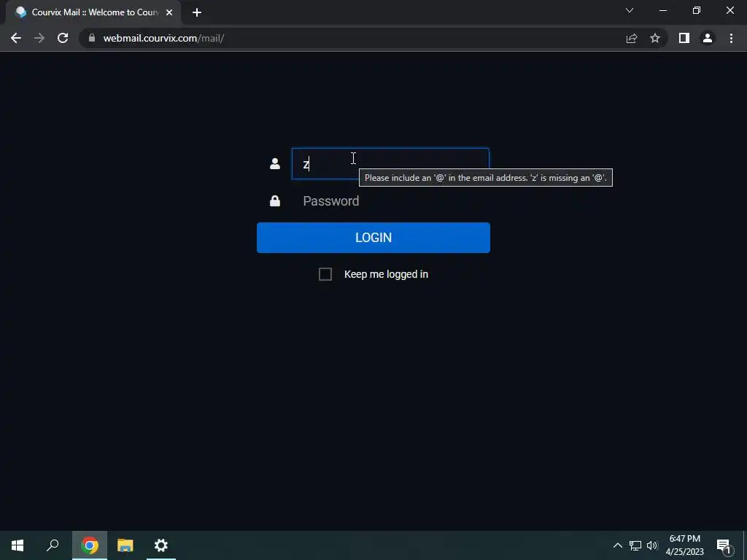747x560 pixels.
Task: Focus the username email input field
Action: (390, 164)
